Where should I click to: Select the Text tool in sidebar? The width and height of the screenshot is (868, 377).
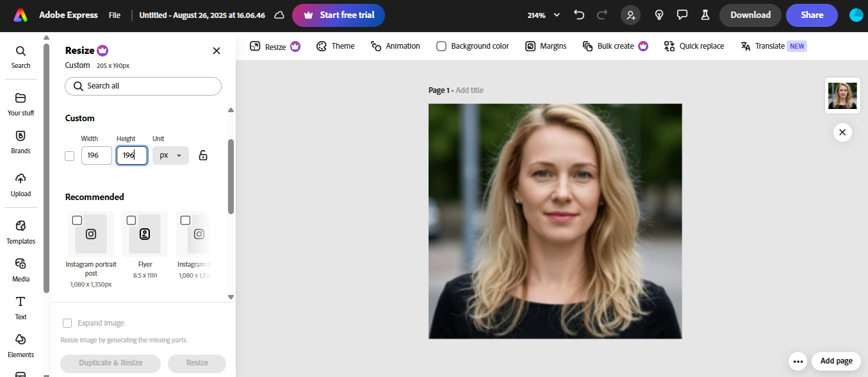(x=20, y=307)
